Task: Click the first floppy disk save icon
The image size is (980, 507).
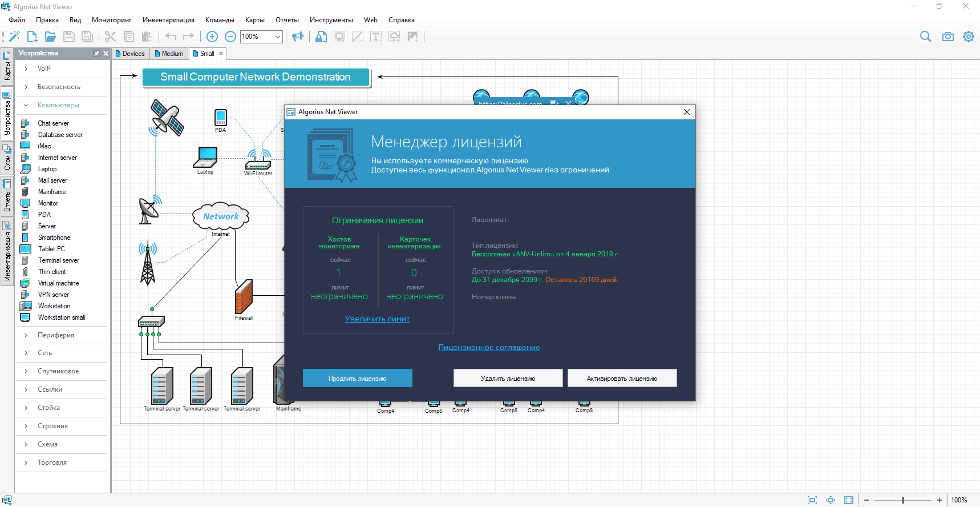Action: [x=69, y=37]
